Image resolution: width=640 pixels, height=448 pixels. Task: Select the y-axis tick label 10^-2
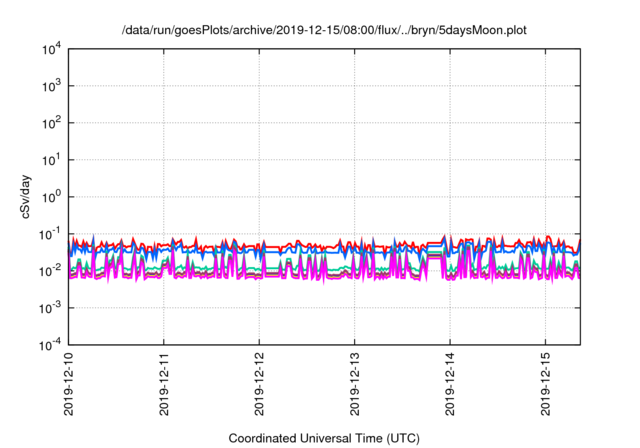[50, 271]
